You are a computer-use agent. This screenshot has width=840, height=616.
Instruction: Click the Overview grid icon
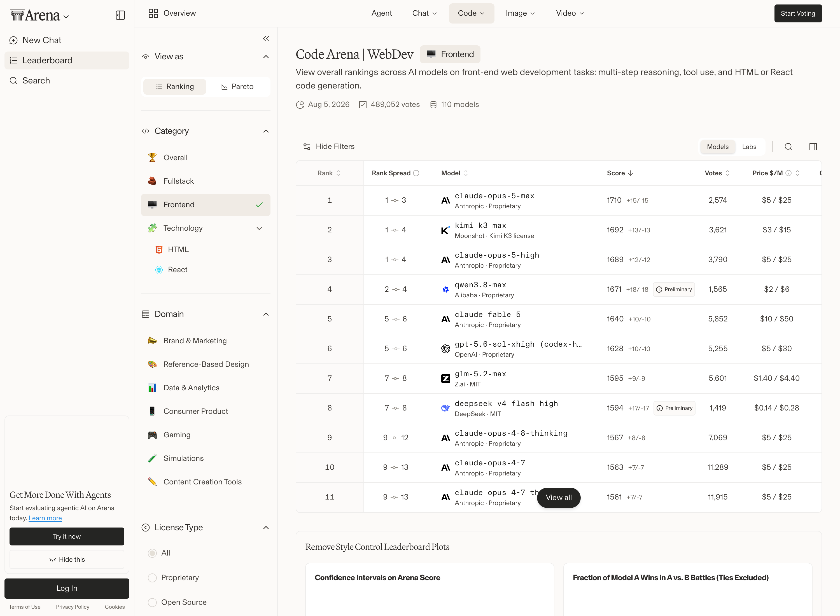click(153, 13)
